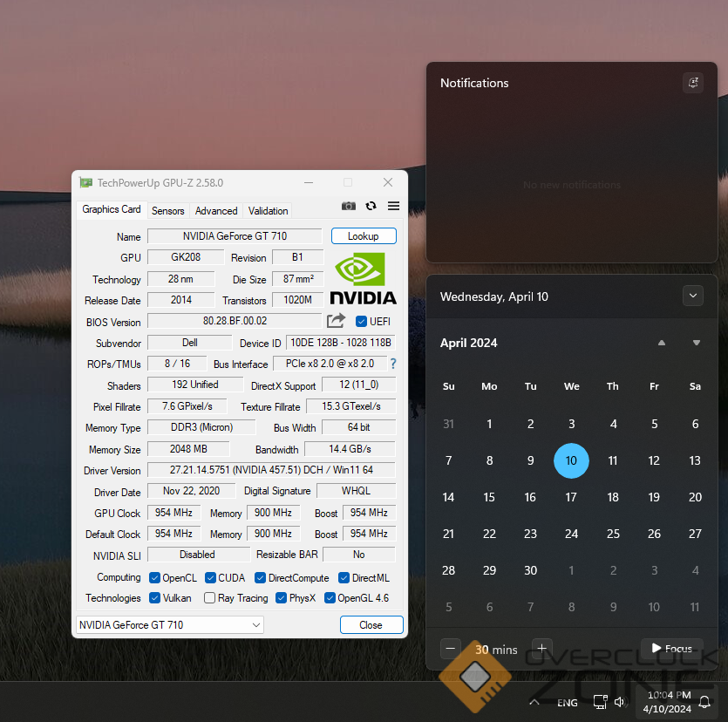
Task: Click the Driver Version field
Action: tap(271, 469)
